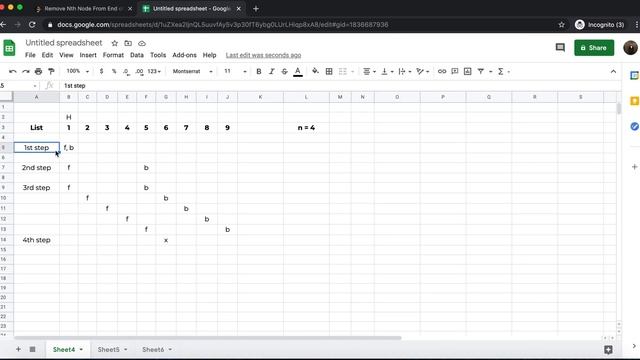Open the Edit menu
The width and height of the screenshot is (640, 360).
[x=47, y=55]
